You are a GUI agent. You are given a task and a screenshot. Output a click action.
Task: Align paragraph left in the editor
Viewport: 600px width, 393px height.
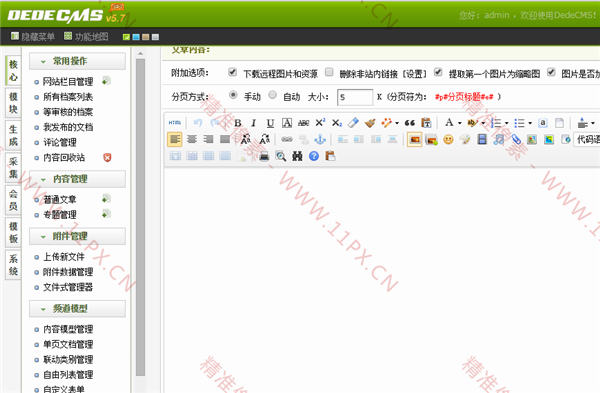(x=175, y=139)
